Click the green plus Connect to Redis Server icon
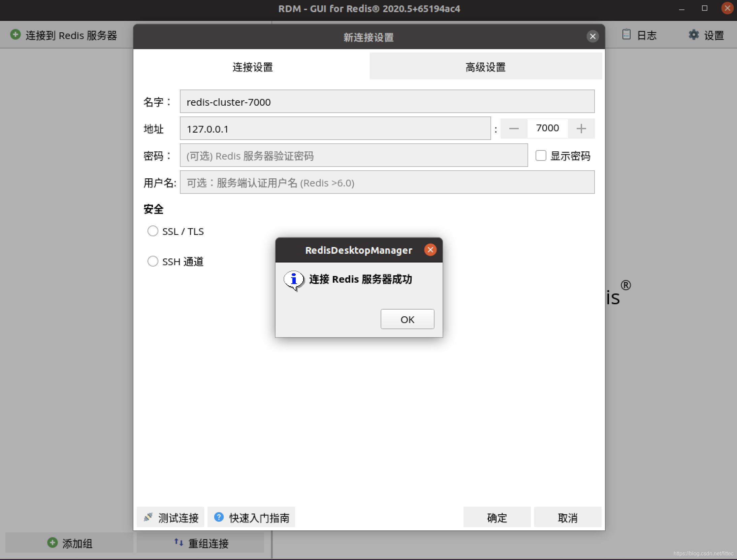Image resolution: width=737 pixels, height=560 pixels. pyautogui.click(x=15, y=35)
